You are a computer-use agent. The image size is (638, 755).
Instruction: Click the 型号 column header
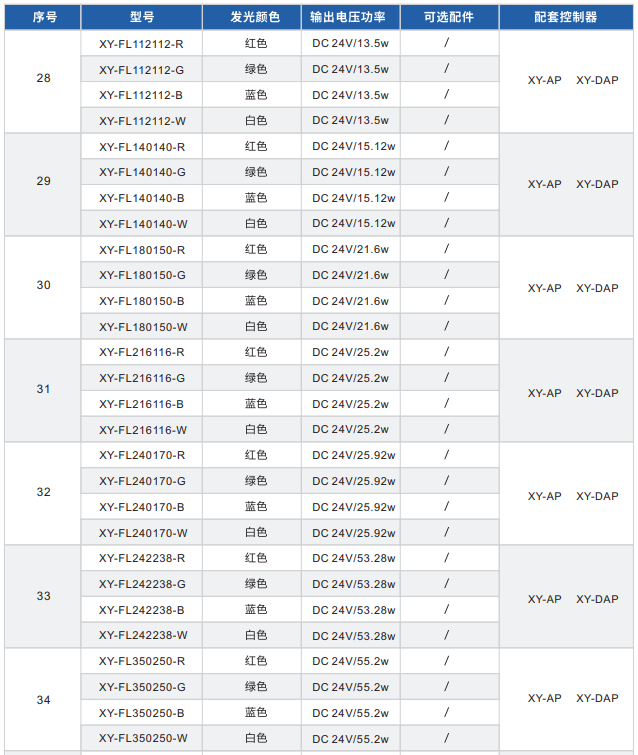(x=142, y=17)
